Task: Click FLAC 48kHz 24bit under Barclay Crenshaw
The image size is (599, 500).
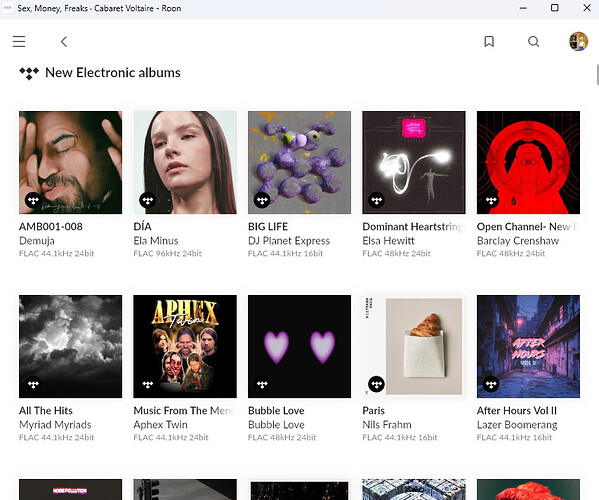Action: pyautogui.click(x=511, y=253)
